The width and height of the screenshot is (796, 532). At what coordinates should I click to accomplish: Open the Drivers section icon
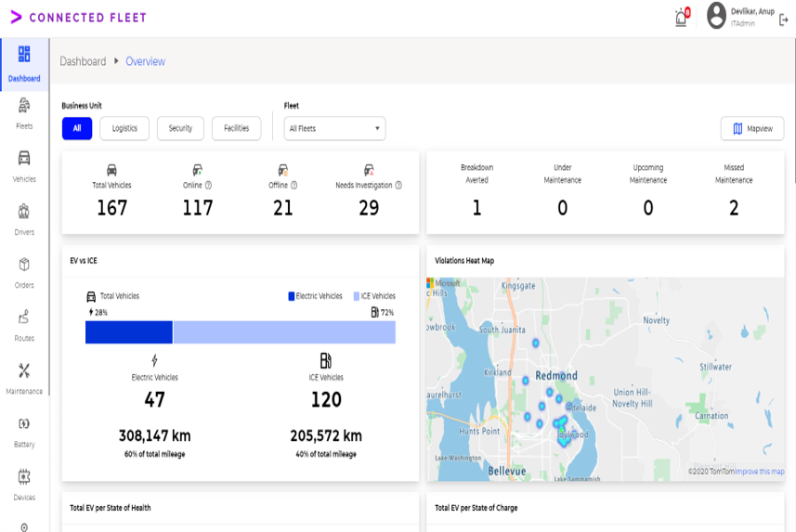(24, 211)
